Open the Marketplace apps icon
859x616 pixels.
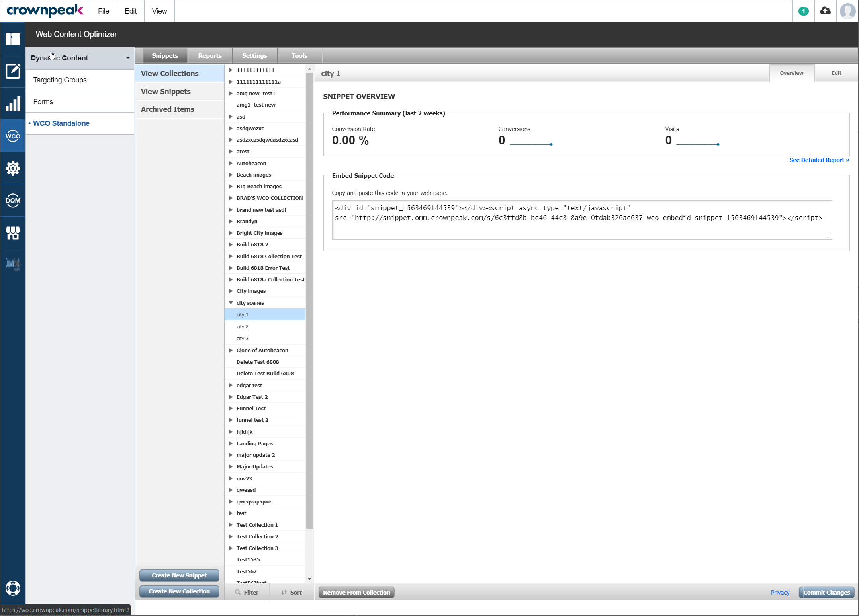[x=13, y=233]
